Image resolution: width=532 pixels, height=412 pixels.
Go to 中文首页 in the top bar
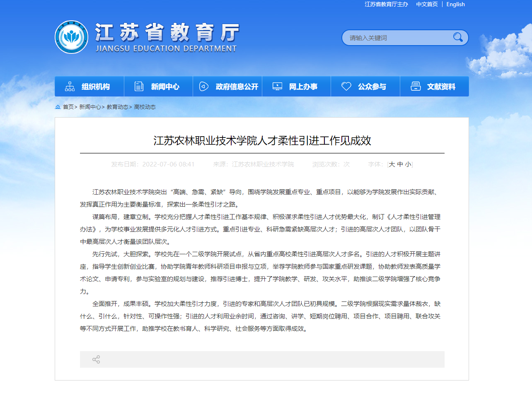[x=427, y=4]
